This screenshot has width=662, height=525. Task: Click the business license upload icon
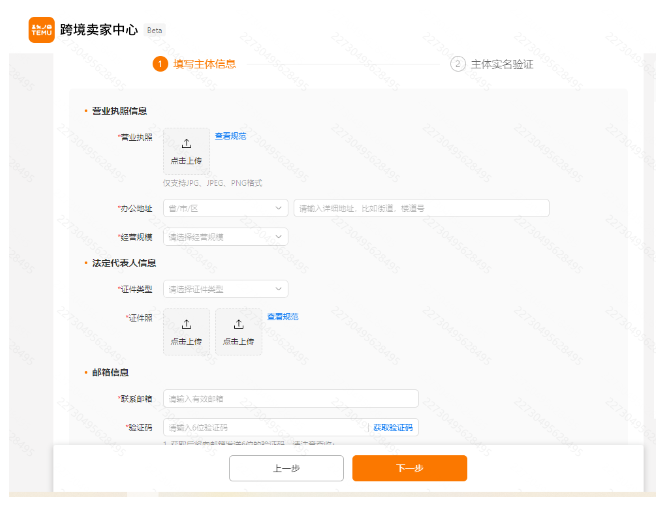[186, 144]
